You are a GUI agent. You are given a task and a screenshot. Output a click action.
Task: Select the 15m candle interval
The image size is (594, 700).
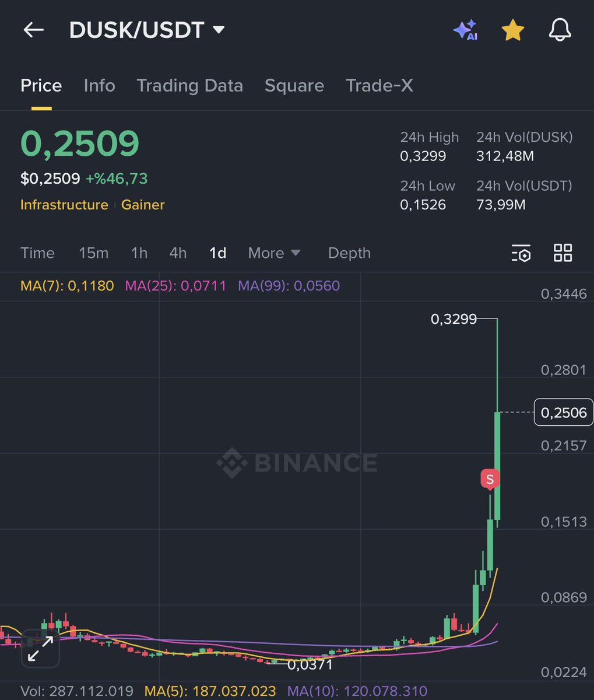click(93, 253)
